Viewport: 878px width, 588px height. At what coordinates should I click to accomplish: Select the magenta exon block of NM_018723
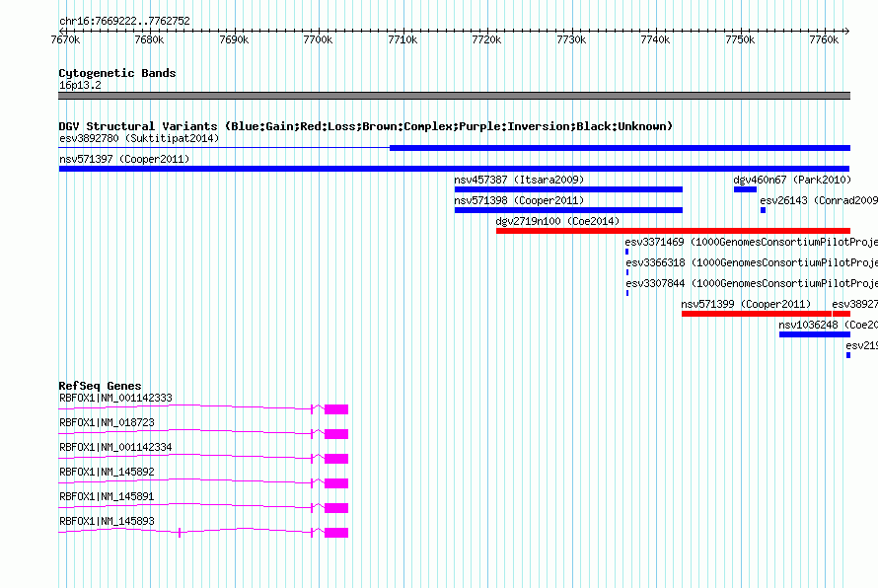tap(336, 434)
